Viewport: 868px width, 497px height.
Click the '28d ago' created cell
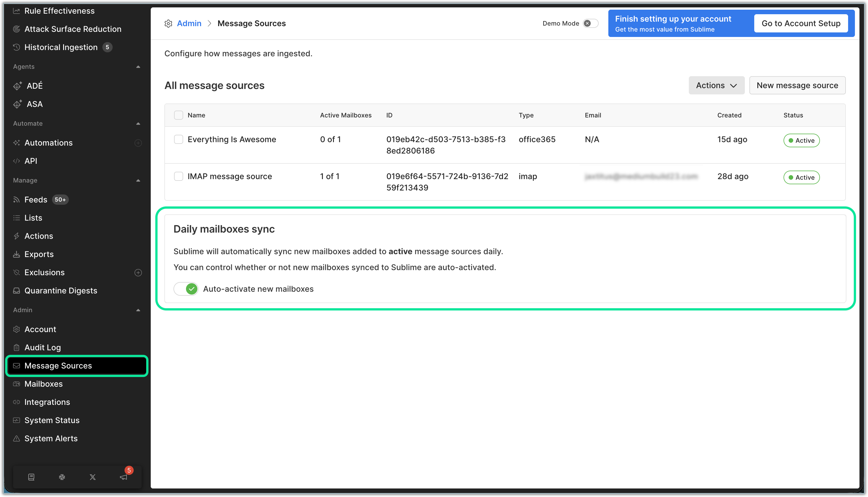[x=733, y=176]
